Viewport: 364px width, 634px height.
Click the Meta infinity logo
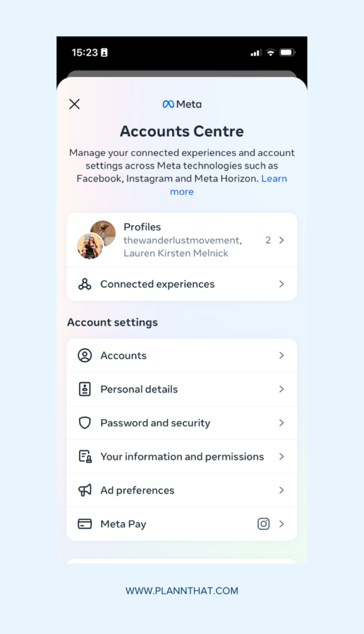pyautogui.click(x=168, y=103)
